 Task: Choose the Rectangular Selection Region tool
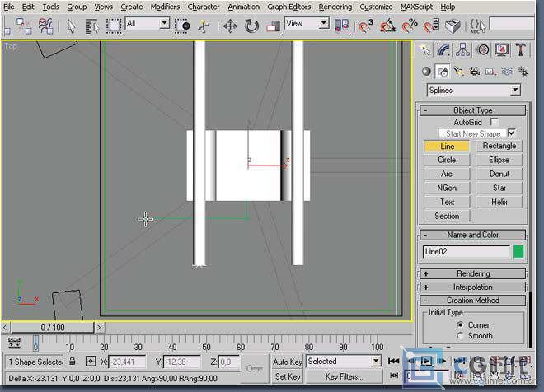[x=114, y=26]
